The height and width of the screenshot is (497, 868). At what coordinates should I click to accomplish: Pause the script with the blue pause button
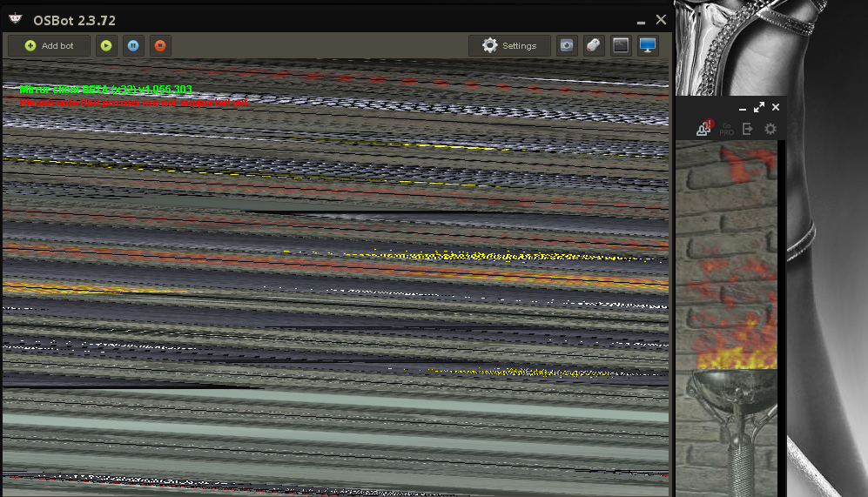point(133,46)
